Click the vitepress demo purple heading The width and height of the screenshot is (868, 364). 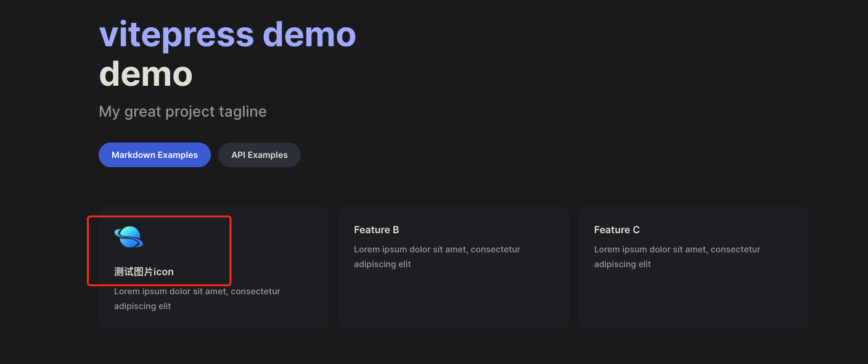(227, 34)
